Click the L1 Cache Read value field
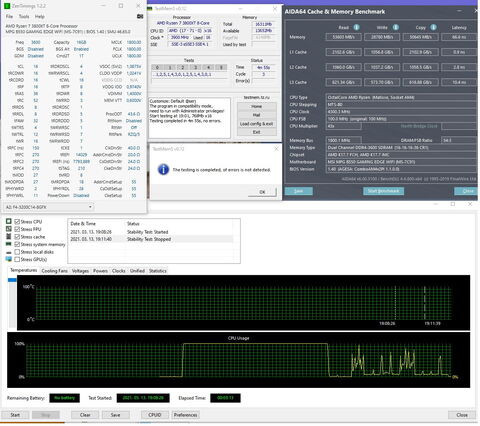480x426 pixels. pyautogui.click(x=343, y=52)
